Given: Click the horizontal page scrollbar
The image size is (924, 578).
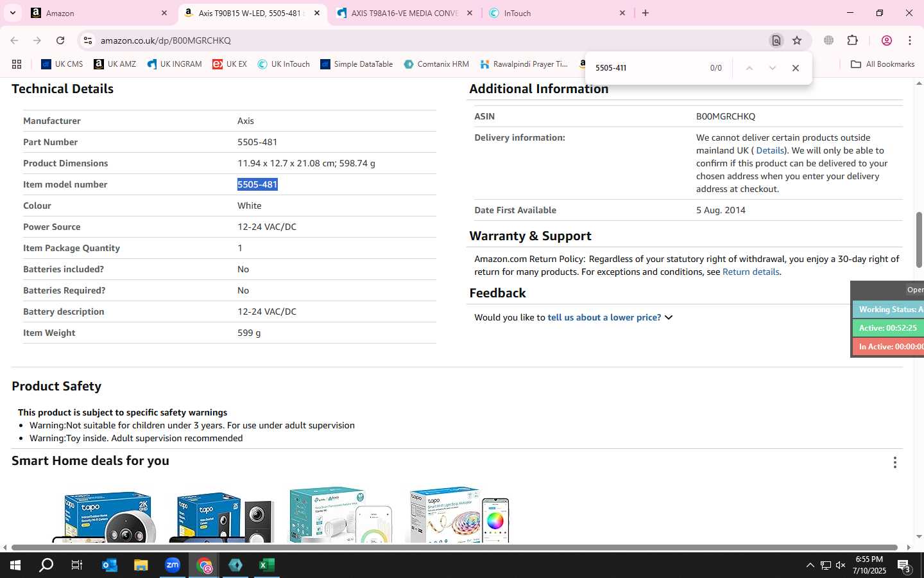Looking at the screenshot, I should (454, 547).
